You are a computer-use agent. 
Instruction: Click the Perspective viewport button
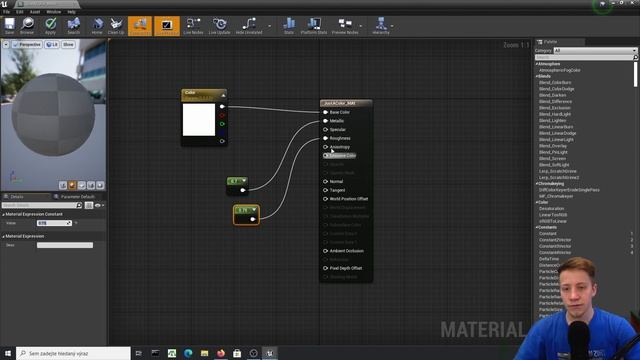(x=27, y=44)
